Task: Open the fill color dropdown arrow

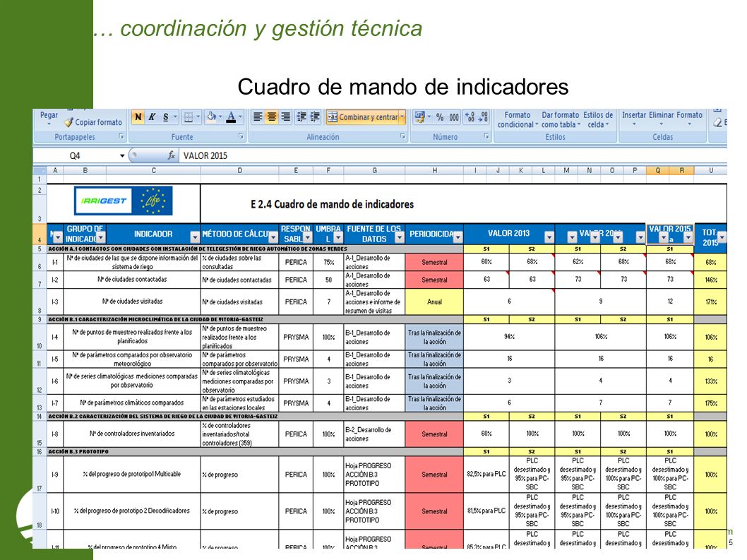Action: 220,117
